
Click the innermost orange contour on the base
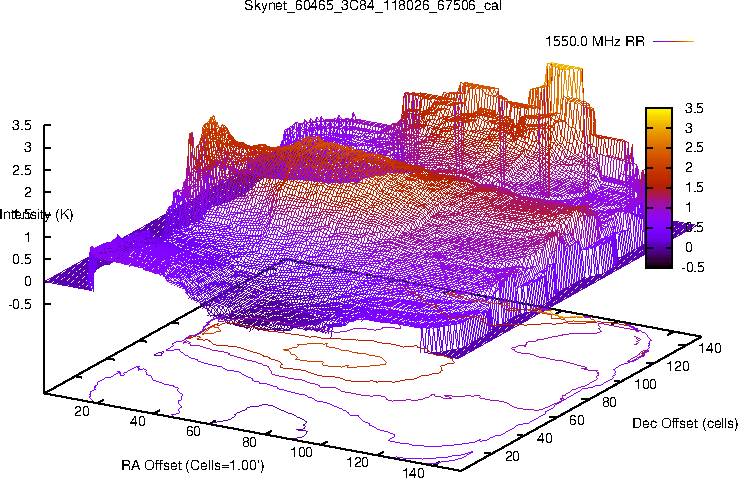(x=335, y=355)
